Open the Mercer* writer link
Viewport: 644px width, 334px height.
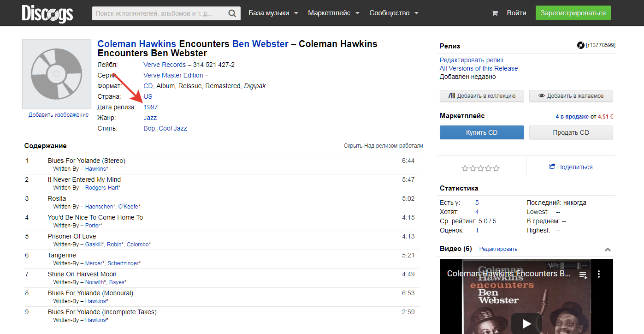[x=95, y=263]
